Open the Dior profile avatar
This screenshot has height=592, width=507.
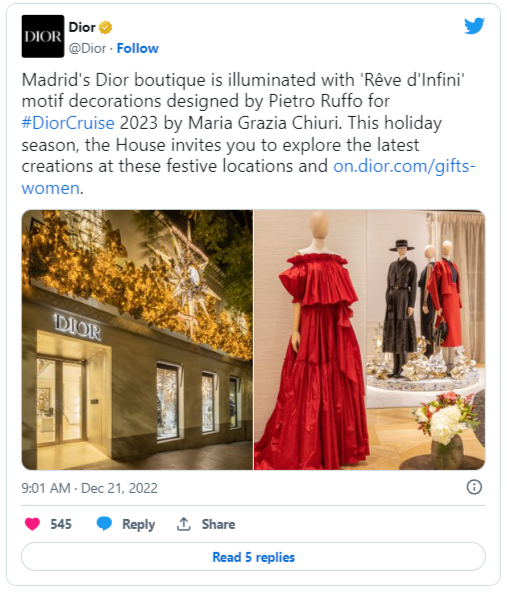coord(43,36)
